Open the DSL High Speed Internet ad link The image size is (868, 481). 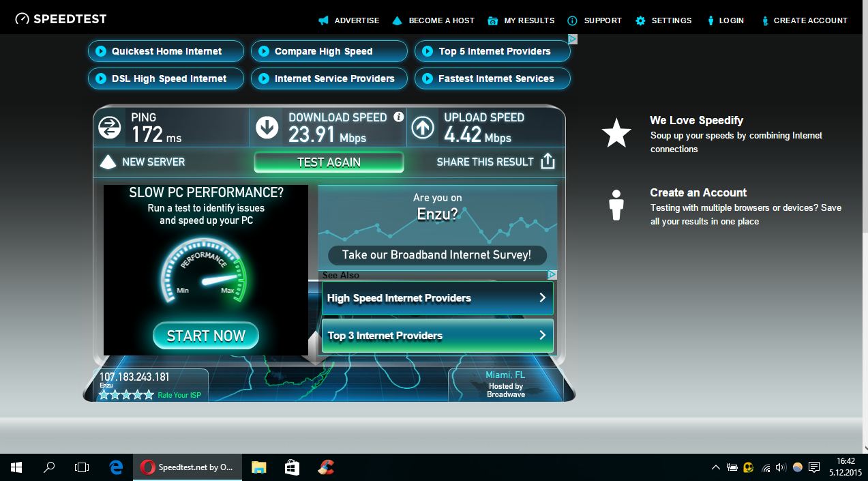pyautogui.click(x=166, y=78)
